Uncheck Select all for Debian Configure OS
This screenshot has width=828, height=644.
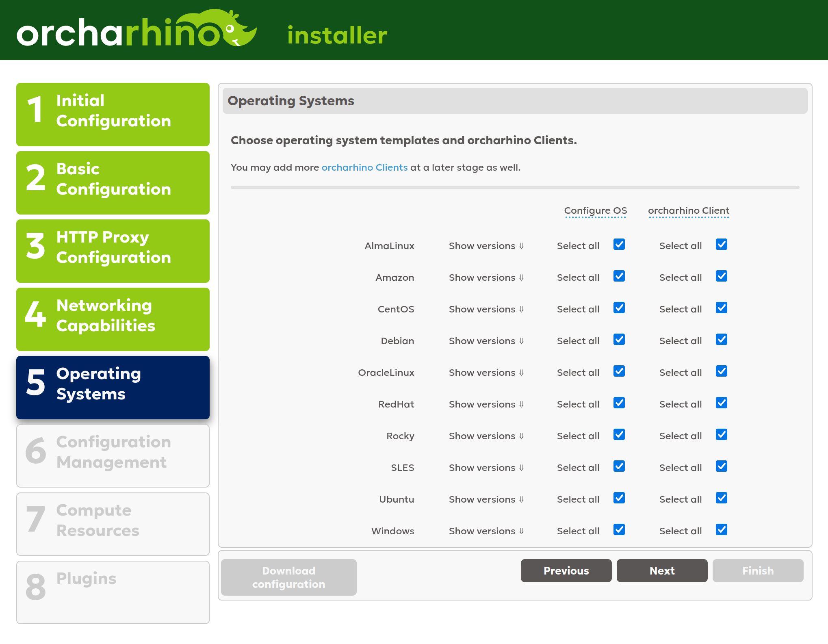coord(619,340)
